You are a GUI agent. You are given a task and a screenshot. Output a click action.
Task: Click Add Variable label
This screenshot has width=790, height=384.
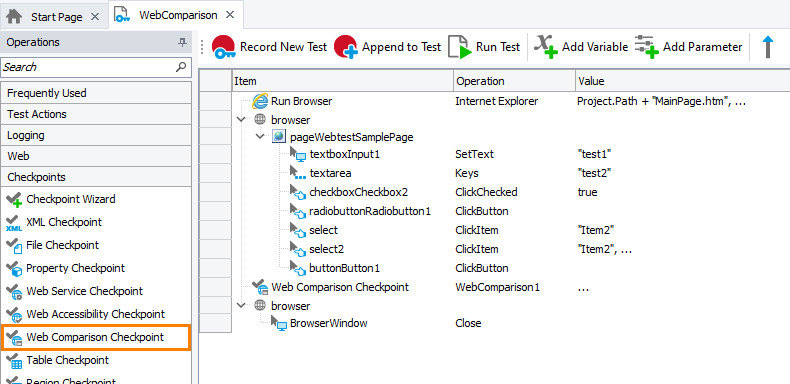tap(595, 47)
